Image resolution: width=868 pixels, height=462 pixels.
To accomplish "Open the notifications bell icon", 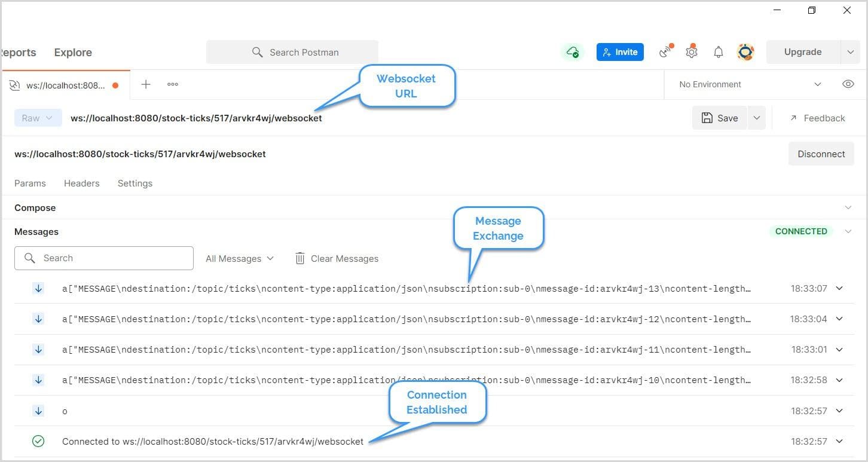I will 719,52.
